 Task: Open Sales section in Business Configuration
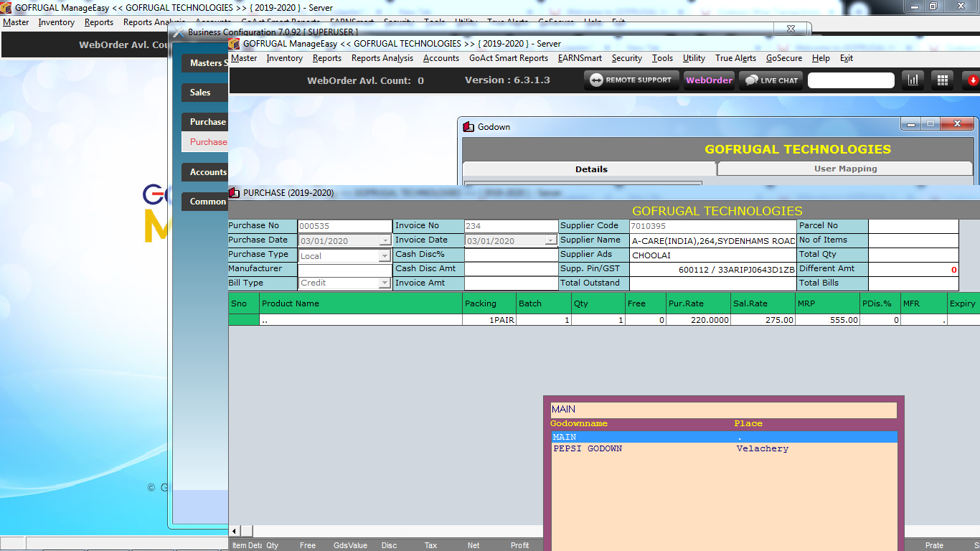point(205,93)
